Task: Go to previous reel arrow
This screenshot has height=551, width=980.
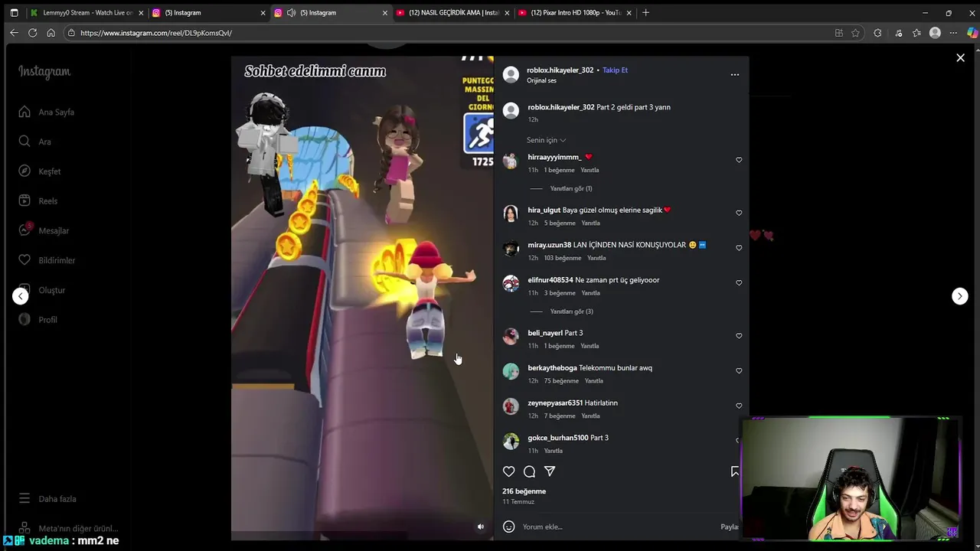Action: coord(21,296)
